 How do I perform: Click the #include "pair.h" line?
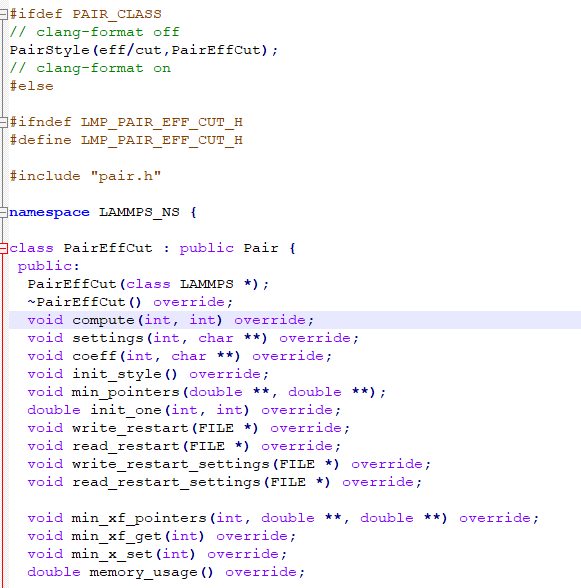[x=86, y=176]
